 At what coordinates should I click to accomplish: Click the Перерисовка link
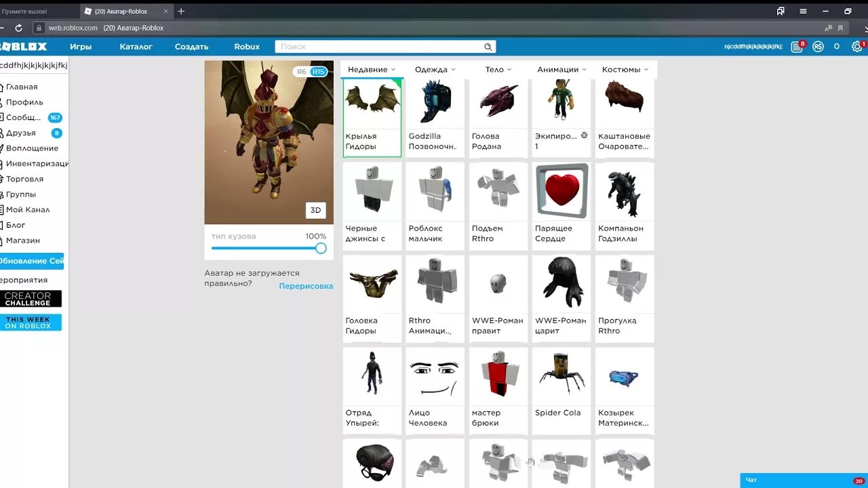[306, 286]
